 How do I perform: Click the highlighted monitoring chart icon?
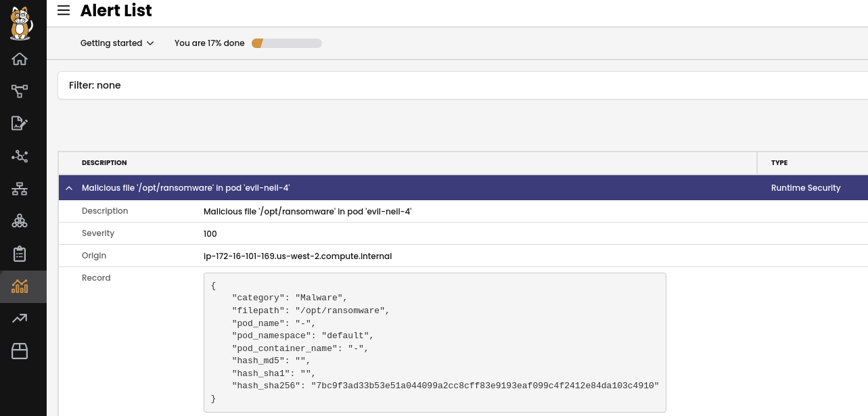click(x=20, y=286)
